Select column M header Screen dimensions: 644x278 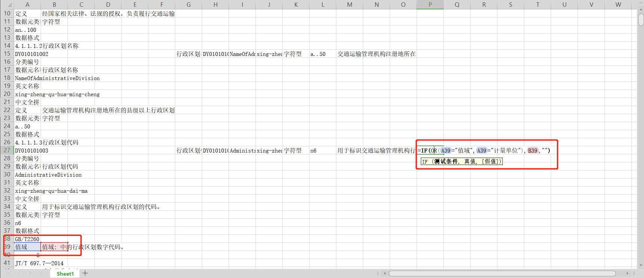click(x=350, y=5)
